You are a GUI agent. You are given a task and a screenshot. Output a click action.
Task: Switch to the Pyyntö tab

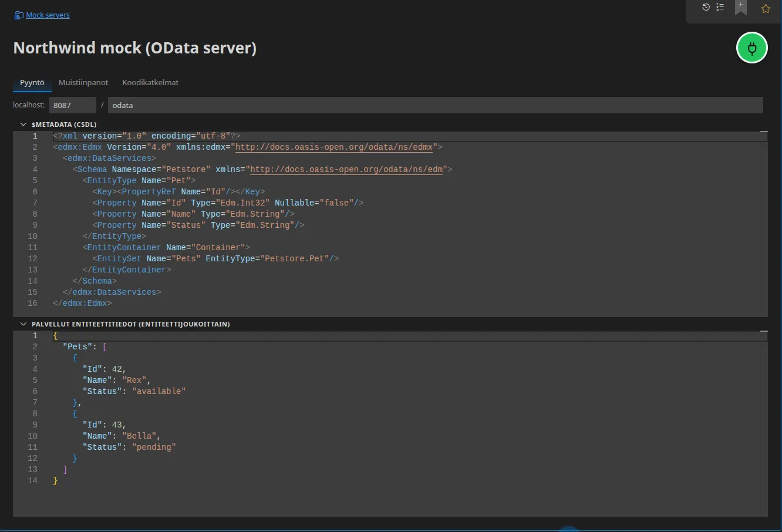[x=32, y=83]
